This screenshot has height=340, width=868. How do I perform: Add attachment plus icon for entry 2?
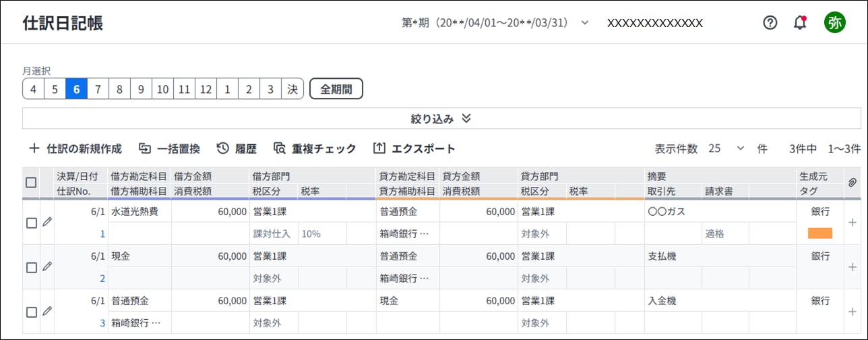coord(852,267)
